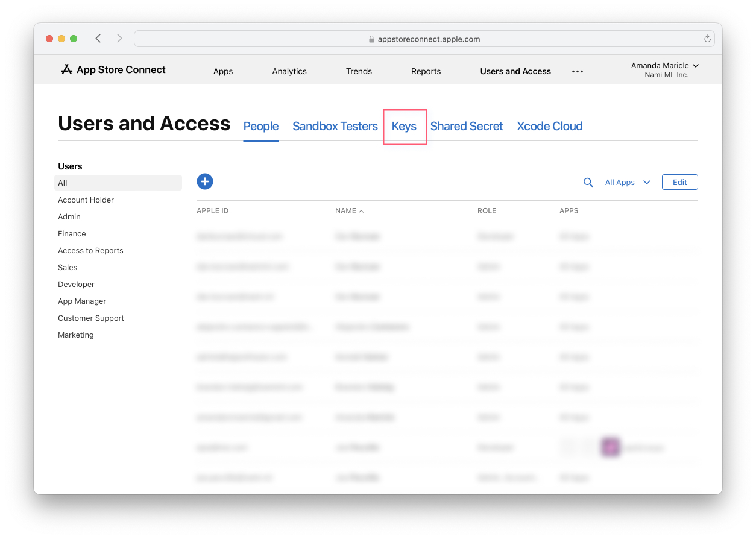The height and width of the screenshot is (539, 756).
Task: Switch to the Xcode Cloud tab
Action: click(x=550, y=126)
